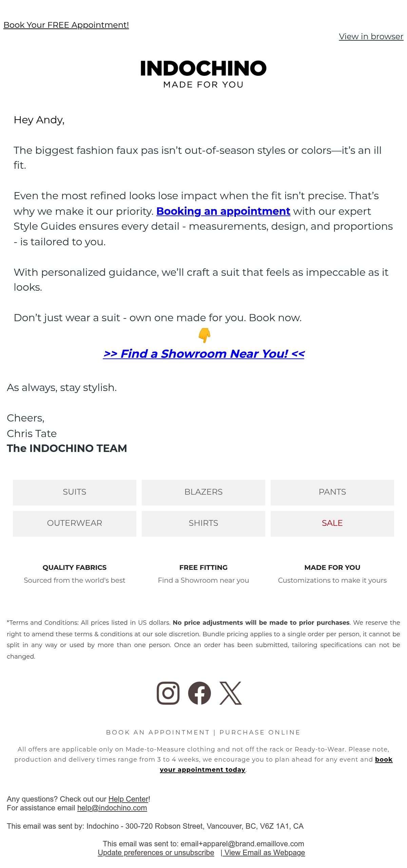Viewport: 407px width, 868px height.
Task: Open the SHIRTS category
Action: pyautogui.click(x=203, y=523)
